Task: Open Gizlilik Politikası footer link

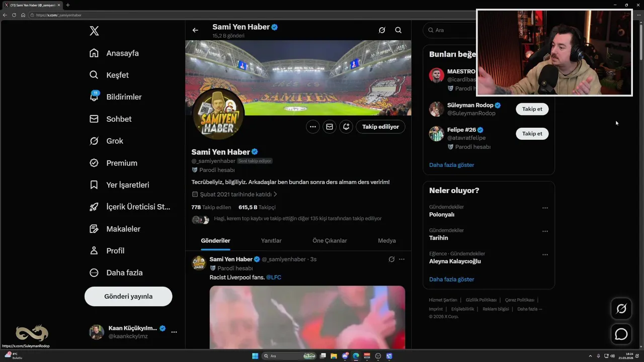Action: [x=481, y=300]
